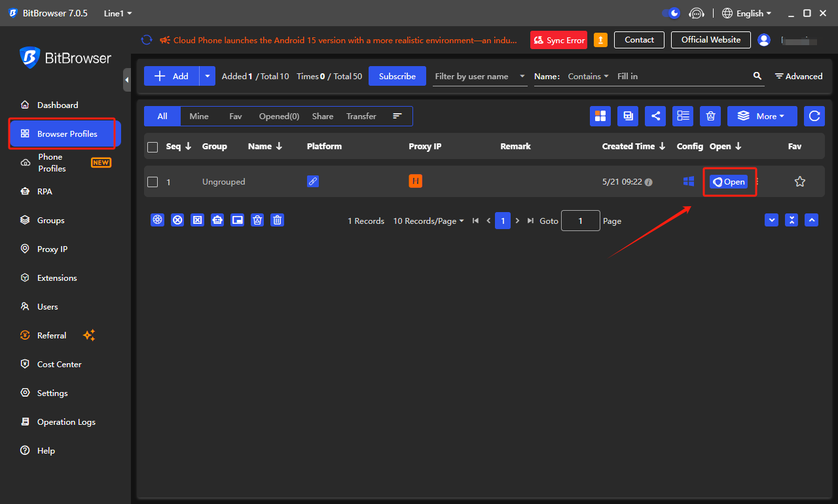Open the recycle bin toolbar icon

pos(710,116)
